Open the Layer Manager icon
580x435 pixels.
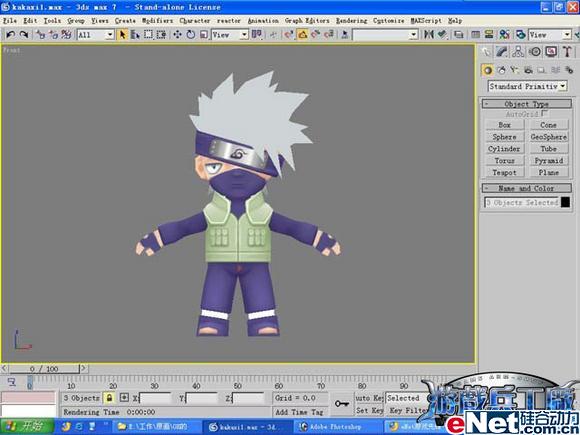point(459,35)
